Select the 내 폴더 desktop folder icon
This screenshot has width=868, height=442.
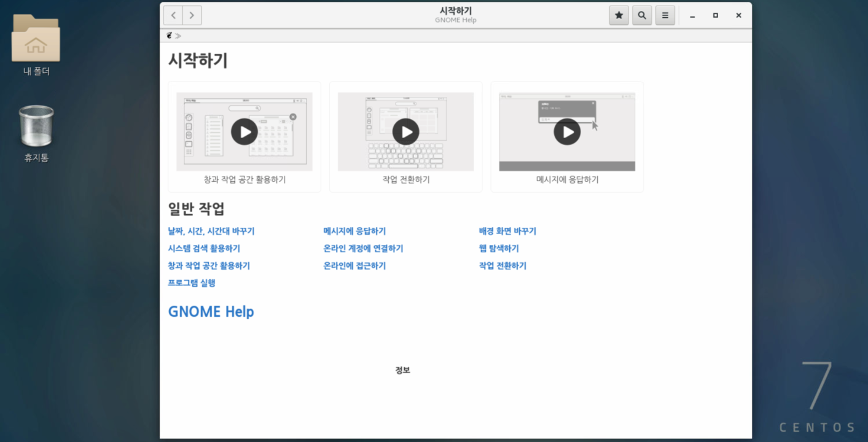pos(36,45)
